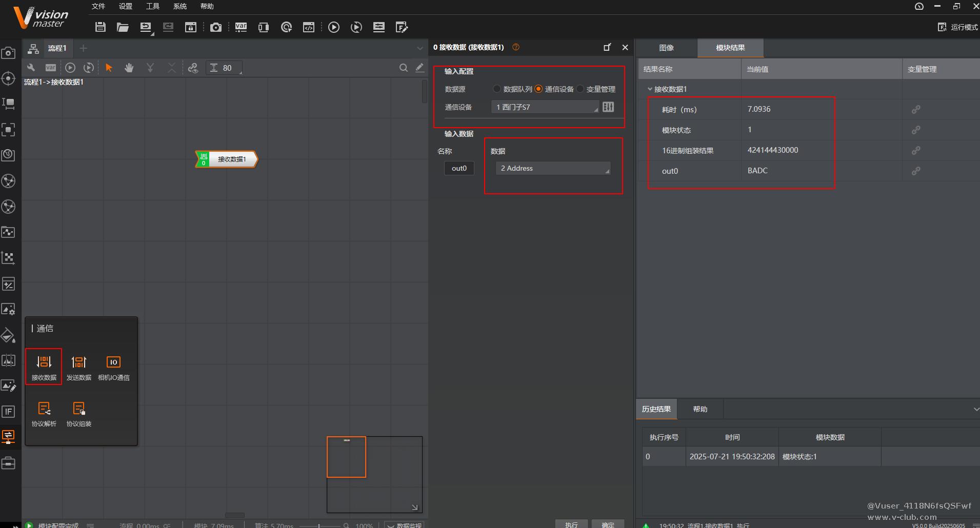Click the 确定 button
This screenshot has height=528, width=980.
point(608,524)
